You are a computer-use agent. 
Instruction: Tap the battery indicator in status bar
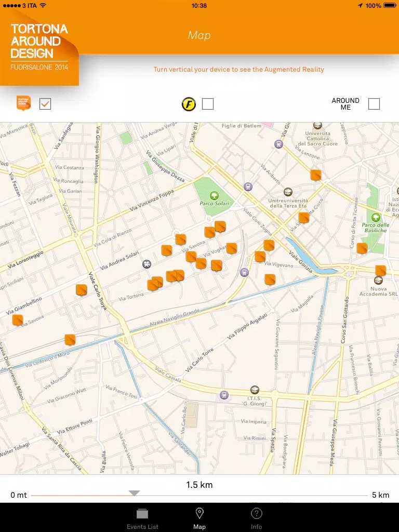390,5
